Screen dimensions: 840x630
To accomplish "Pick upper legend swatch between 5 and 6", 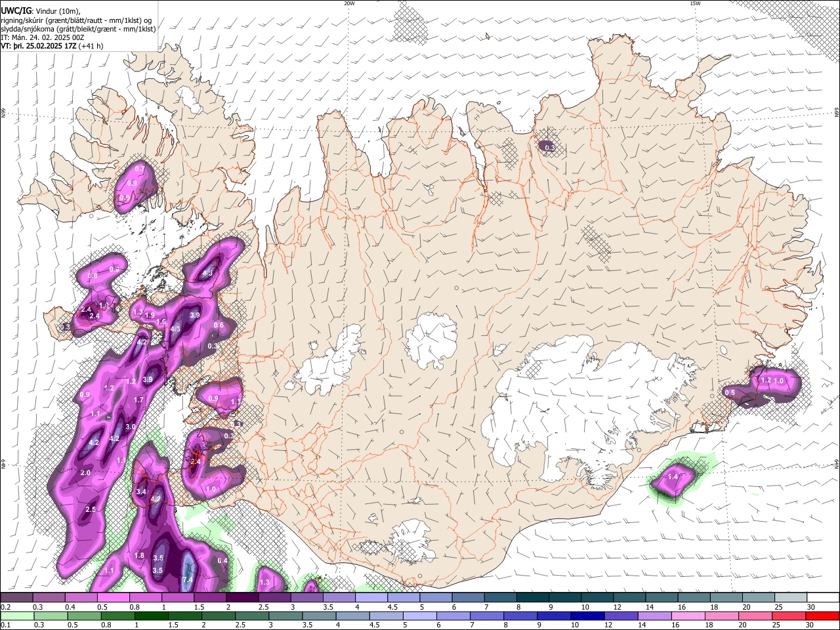I will pos(436,598).
